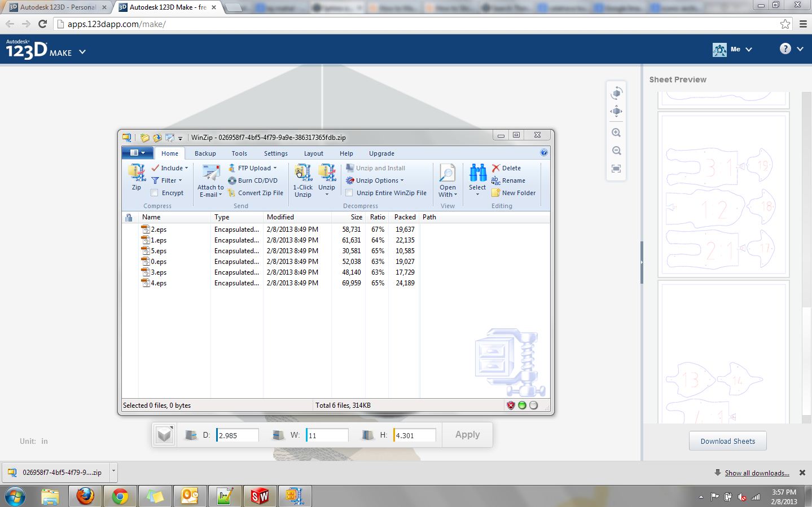Check Unzip Entire WinZip File checkbox
This screenshot has width=812, height=507.
click(349, 193)
